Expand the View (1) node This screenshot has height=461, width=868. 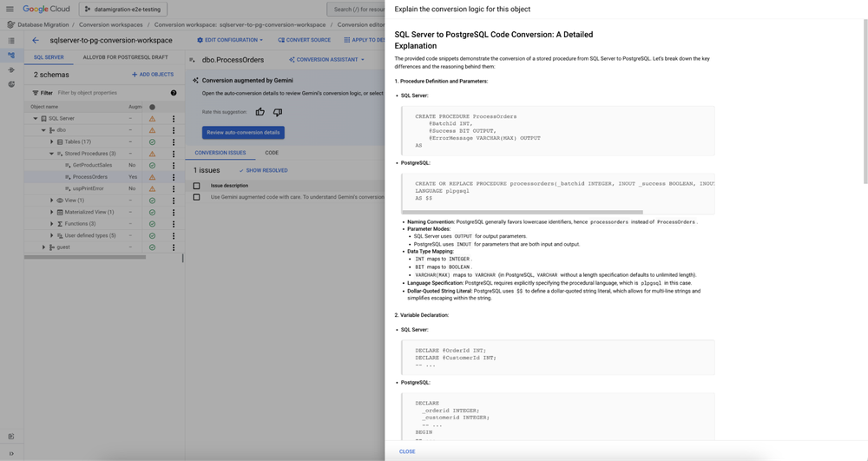52,201
